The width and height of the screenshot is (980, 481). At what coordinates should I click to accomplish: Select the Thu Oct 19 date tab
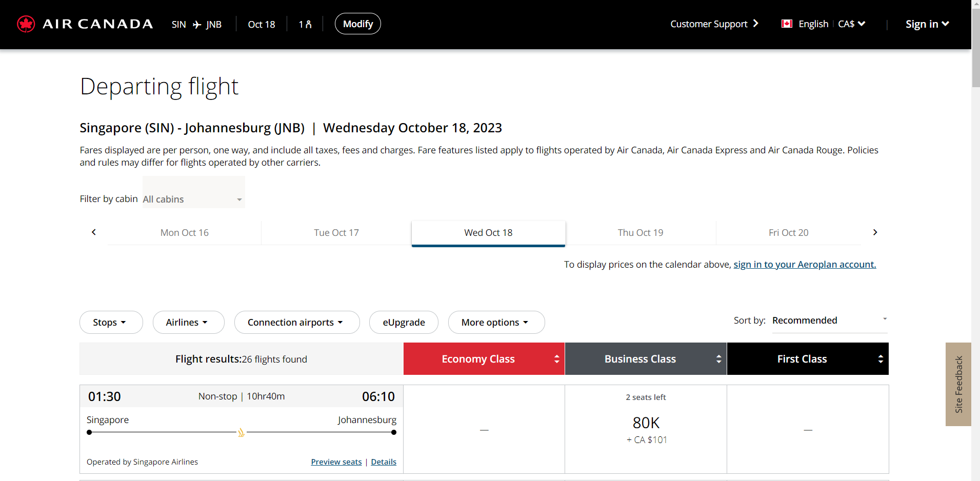[641, 233]
